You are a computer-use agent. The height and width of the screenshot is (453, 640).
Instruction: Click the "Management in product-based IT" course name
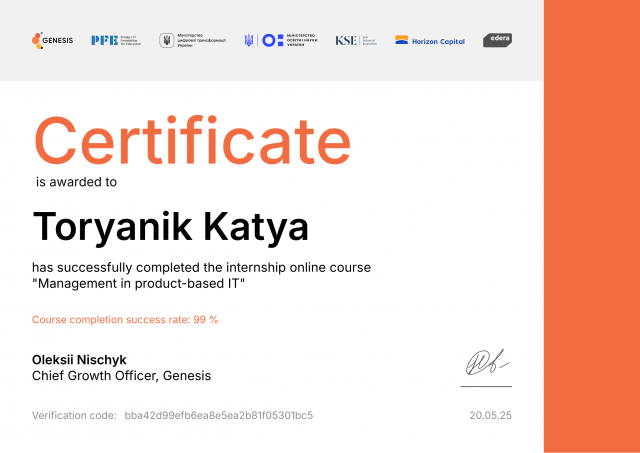click(x=138, y=285)
